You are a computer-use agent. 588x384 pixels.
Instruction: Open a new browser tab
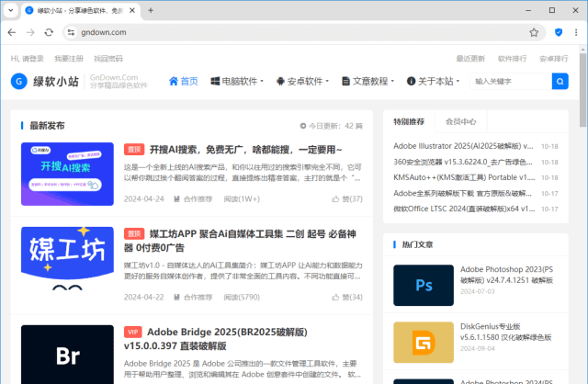(151, 10)
